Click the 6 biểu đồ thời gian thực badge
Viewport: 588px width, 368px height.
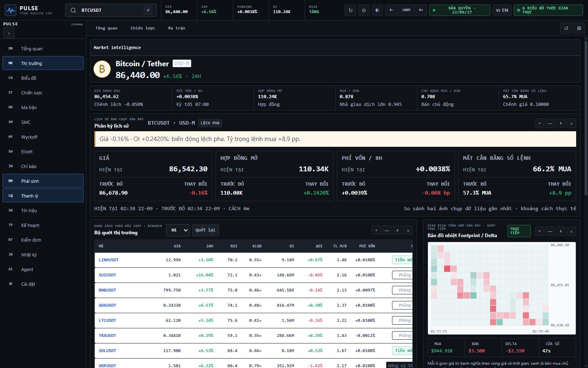coord(548,10)
